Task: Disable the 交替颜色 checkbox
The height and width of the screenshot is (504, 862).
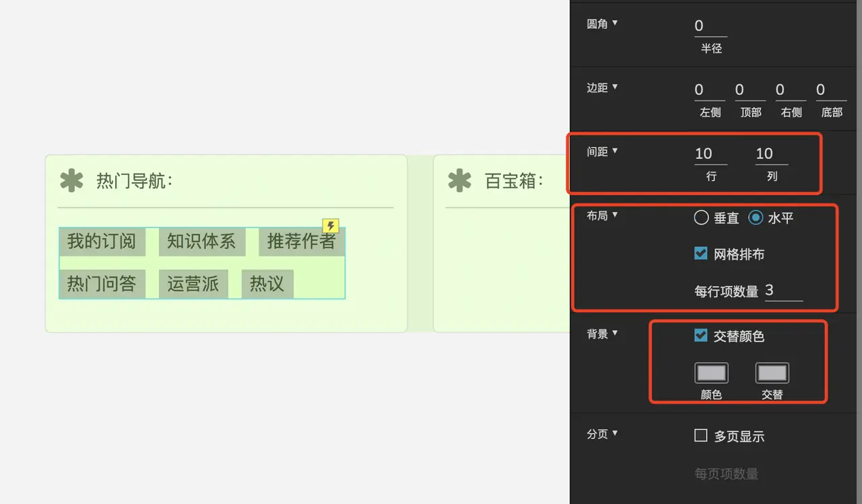Action: (x=700, y=335)
